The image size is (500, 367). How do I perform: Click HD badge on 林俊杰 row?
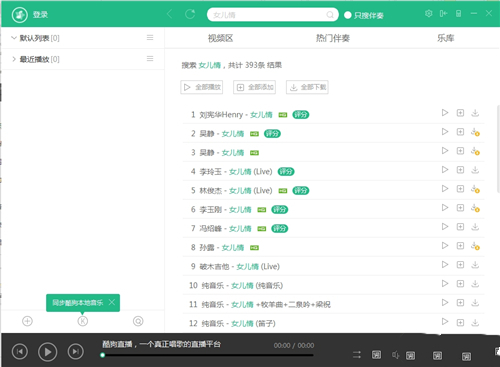(283, 191)
